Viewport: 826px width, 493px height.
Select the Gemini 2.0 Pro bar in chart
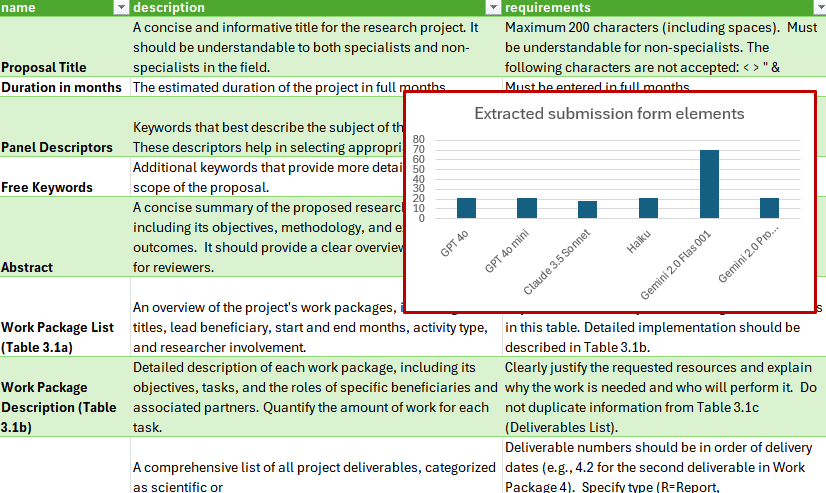tap(769, 208)
